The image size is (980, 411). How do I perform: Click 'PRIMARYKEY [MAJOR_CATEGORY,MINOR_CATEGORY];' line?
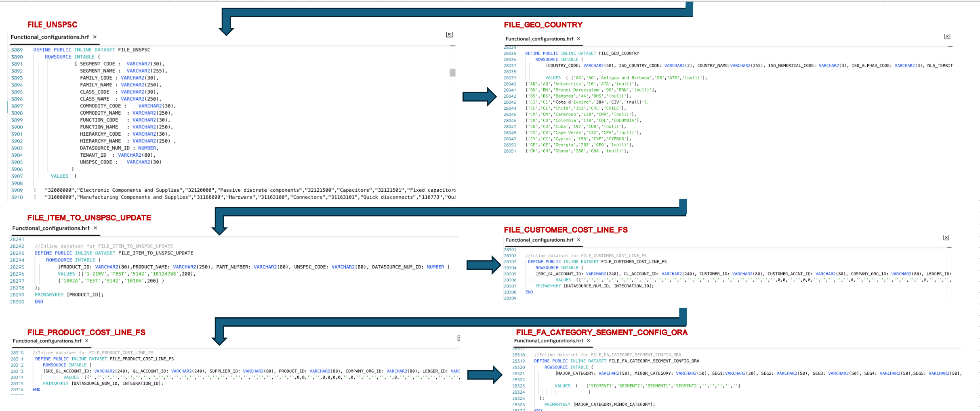600,404
